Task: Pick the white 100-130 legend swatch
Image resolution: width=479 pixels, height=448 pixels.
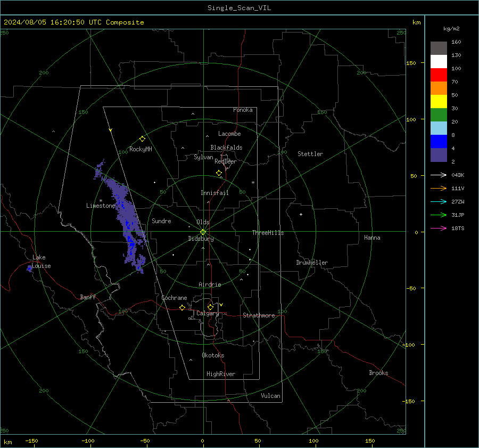Action: tap(439, 61)
